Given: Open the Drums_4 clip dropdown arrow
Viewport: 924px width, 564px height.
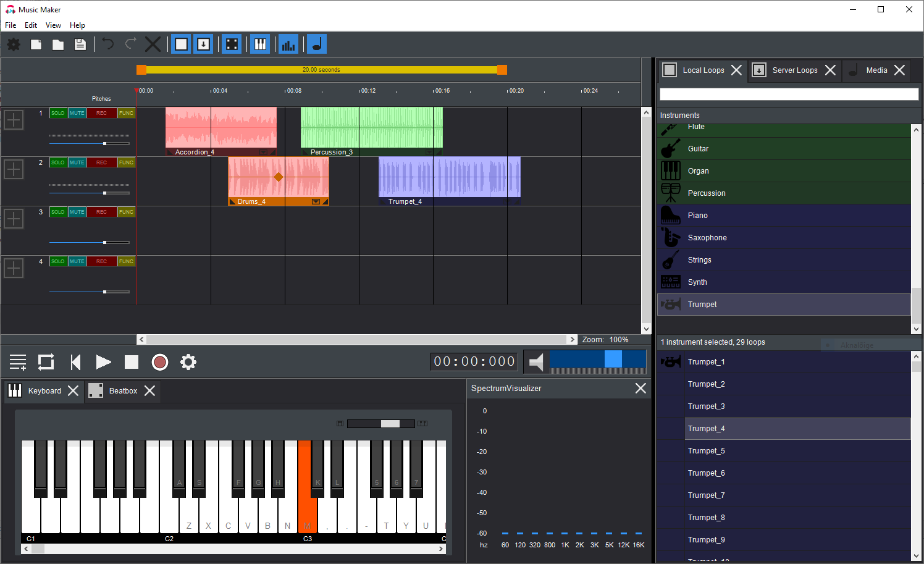Looking at the screenshot, I should pos(316,202).
